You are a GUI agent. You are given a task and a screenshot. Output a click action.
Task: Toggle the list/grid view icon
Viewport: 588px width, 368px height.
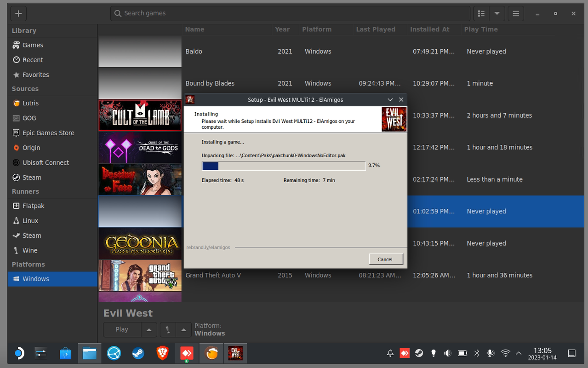coord(481,13)
